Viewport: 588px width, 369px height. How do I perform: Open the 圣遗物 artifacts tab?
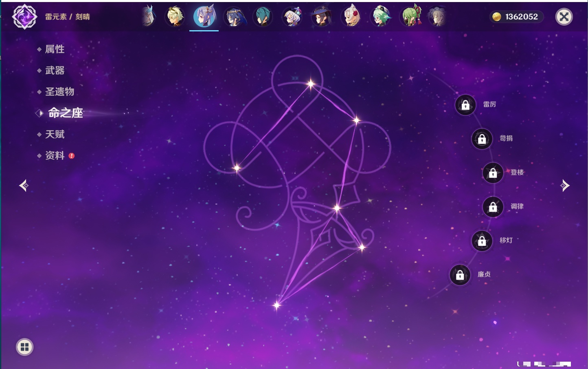point(60,92)
